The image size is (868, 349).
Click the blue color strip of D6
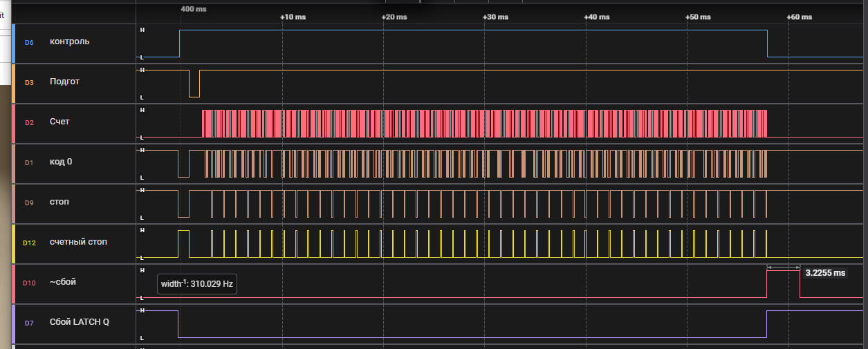pos(14,43)
